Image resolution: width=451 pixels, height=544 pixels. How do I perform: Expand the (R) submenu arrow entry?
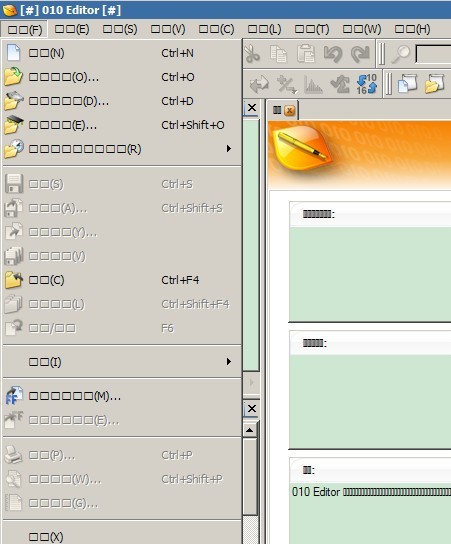click(x=122, y=149)
